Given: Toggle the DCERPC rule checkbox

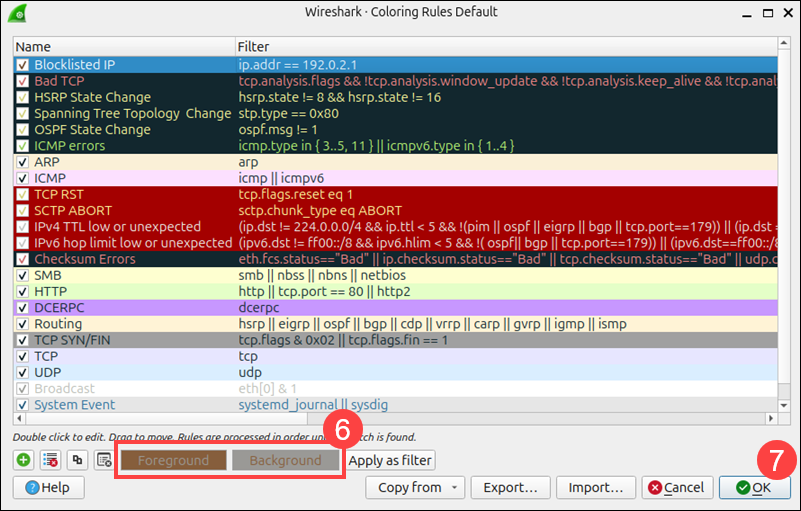Looking at the screenshot, I should point(22,308).
